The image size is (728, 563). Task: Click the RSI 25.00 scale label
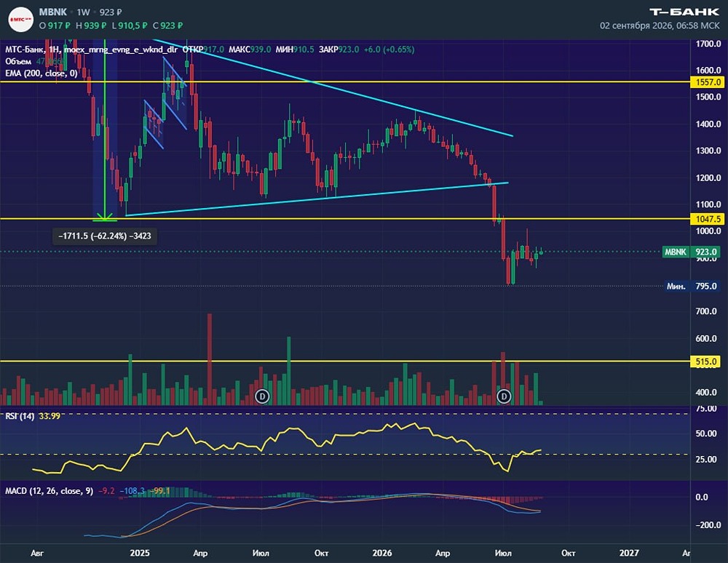pyautogui.click(x=706, y=459)
